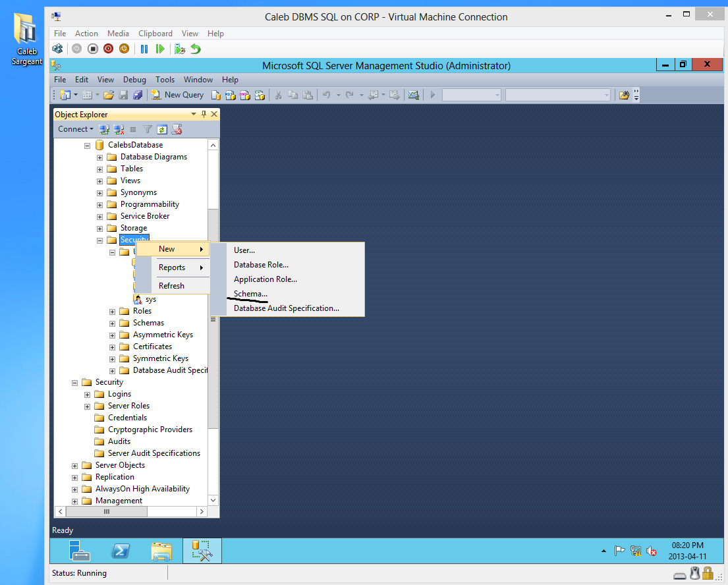Screen dimensions: 728x585
Task: Click the Disconnect icon in Object Explorer
Action: [x=119, y=130]
